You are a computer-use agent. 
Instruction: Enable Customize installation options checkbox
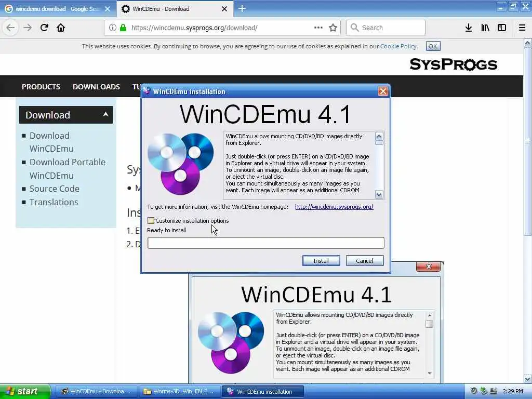[151, 221]
